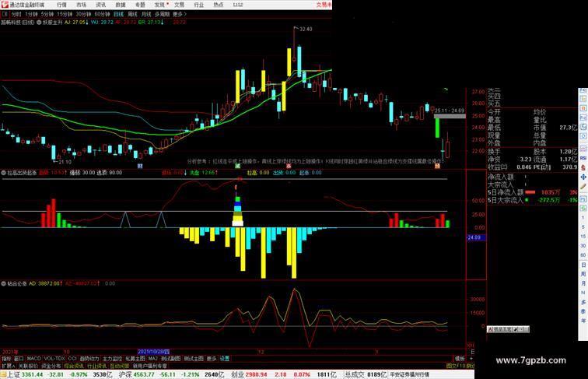Click the 5日净流入额 row
This screenshot has height=379, width=588.
click(x=532, y=192)
